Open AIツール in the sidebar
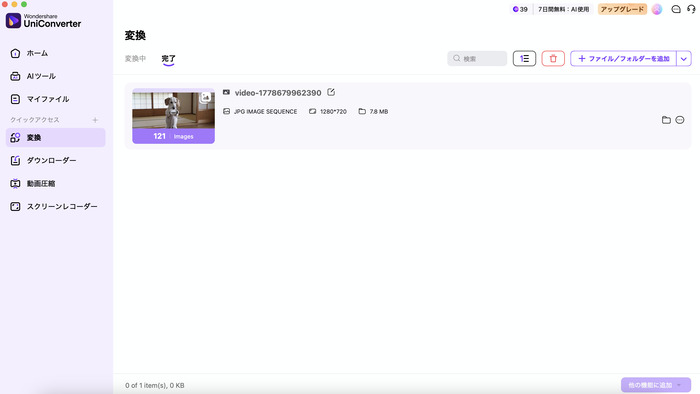The height and width of the screenshot is (394, 700). (55, 76)
